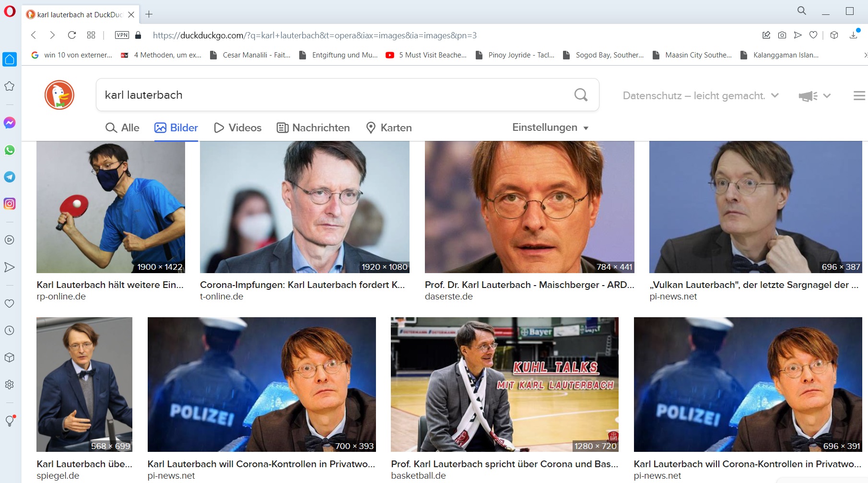Image resolution: width=868 pixels, height=483 pixels.
Task: Switch to the Nachrichten tab
Action: [x=314, y=128]
